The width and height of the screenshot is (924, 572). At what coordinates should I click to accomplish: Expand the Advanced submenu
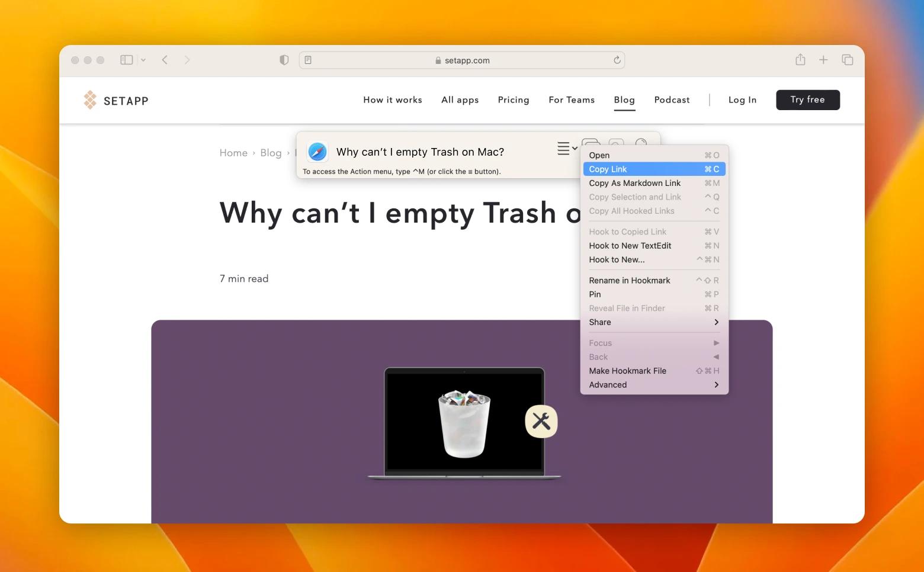(654, 384)
